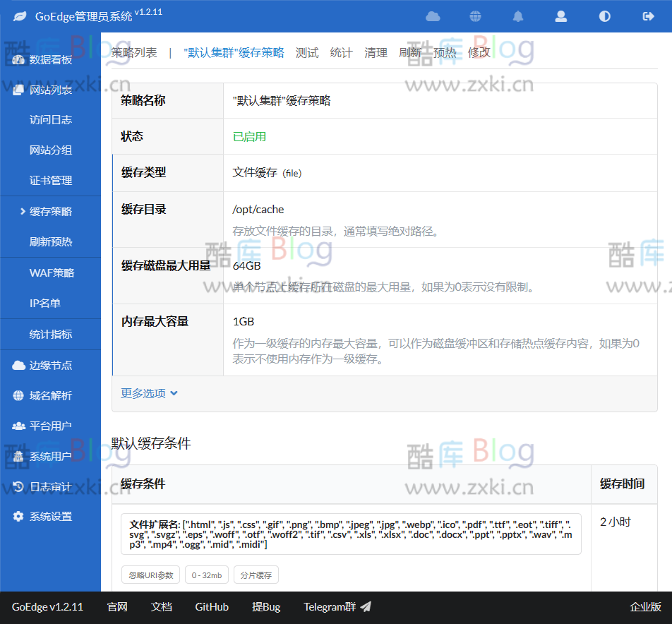Viewport: 672px width, 624px height.
Task: Select the 分片缓存 tag
Action: pos(256,574)
